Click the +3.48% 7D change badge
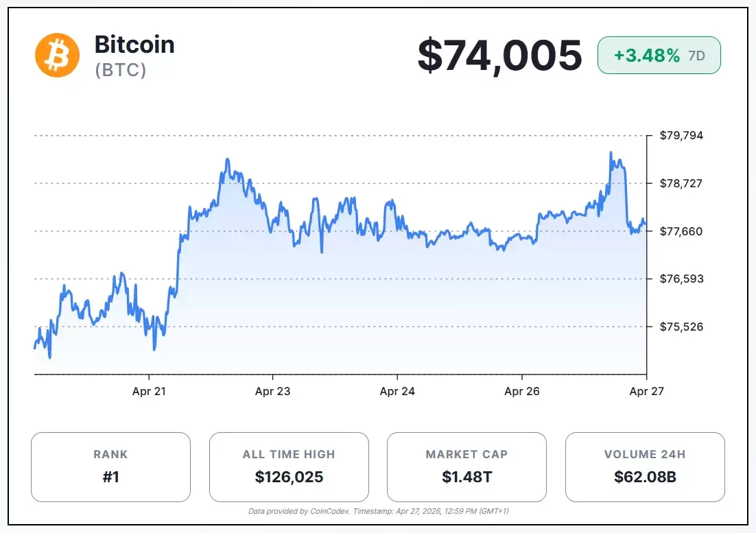 [x=659, y=56]
